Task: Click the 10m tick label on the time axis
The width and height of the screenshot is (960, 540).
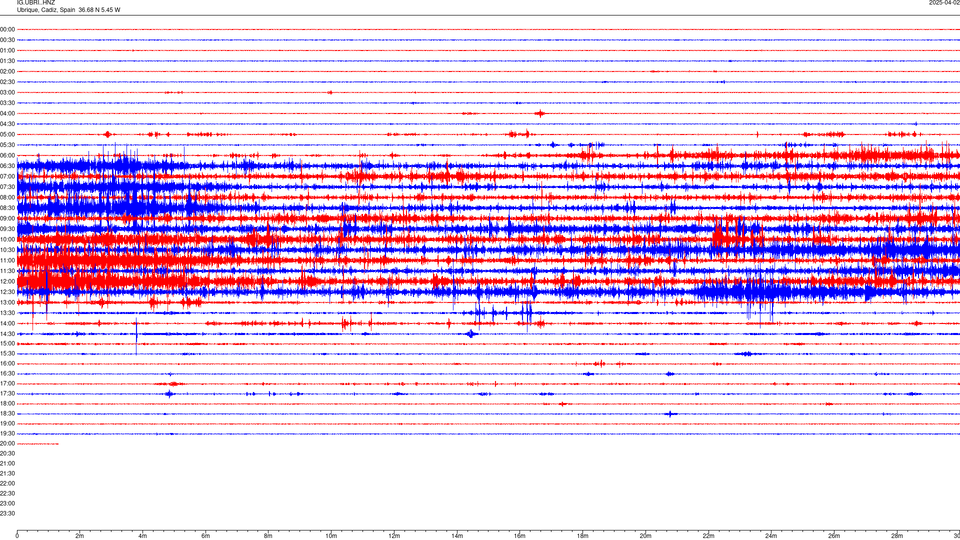Action: pyautogui.click(x=331, y=536)
